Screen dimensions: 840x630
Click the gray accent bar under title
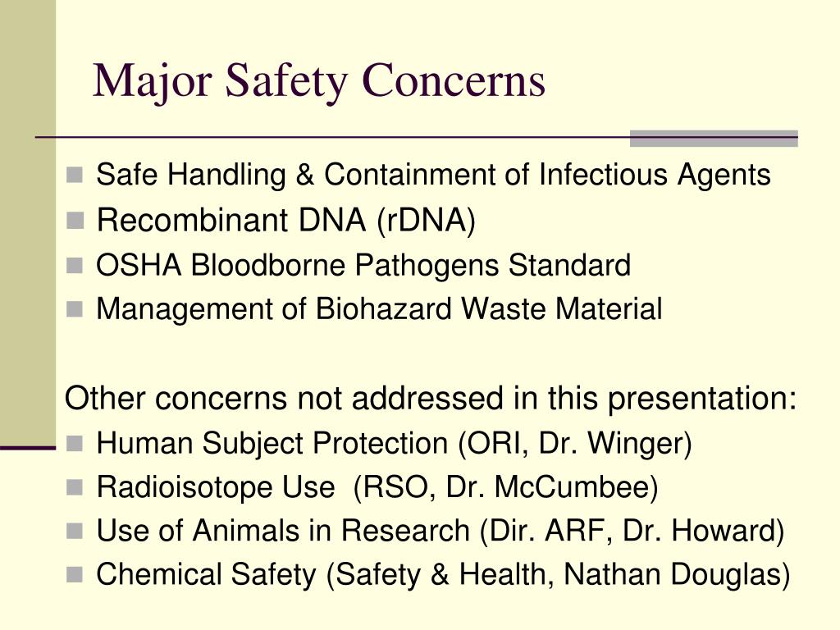coord(714,138)
